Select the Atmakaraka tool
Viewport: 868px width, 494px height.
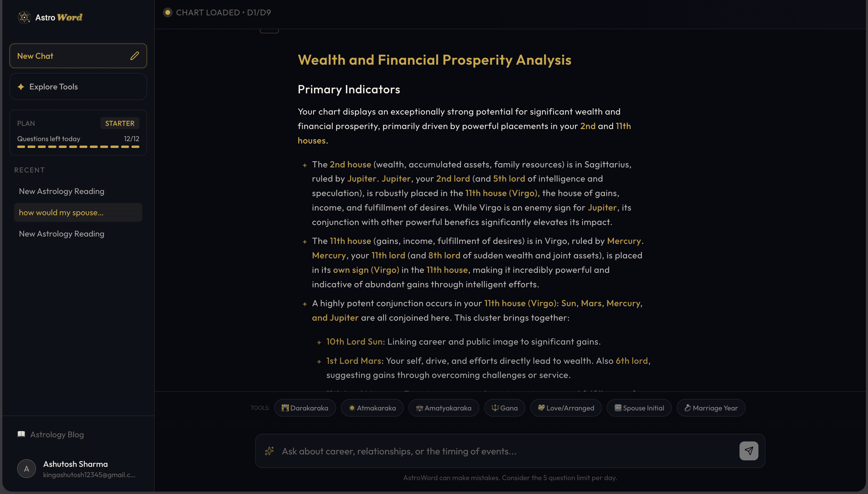click(x=372, y=408)
